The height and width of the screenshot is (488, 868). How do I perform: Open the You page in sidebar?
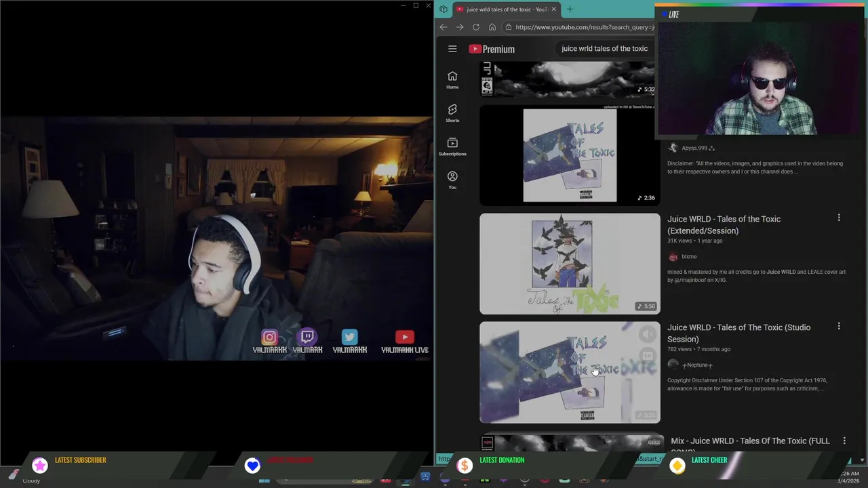452,180
